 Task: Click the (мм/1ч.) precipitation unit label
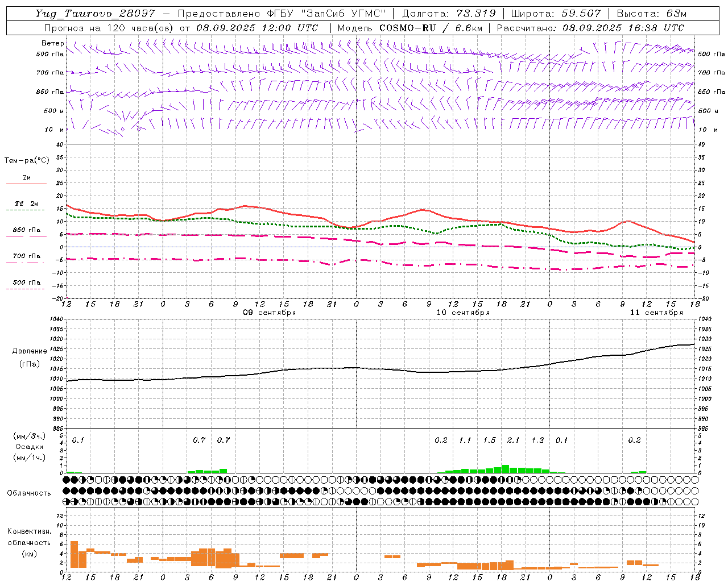pos(30,458)
